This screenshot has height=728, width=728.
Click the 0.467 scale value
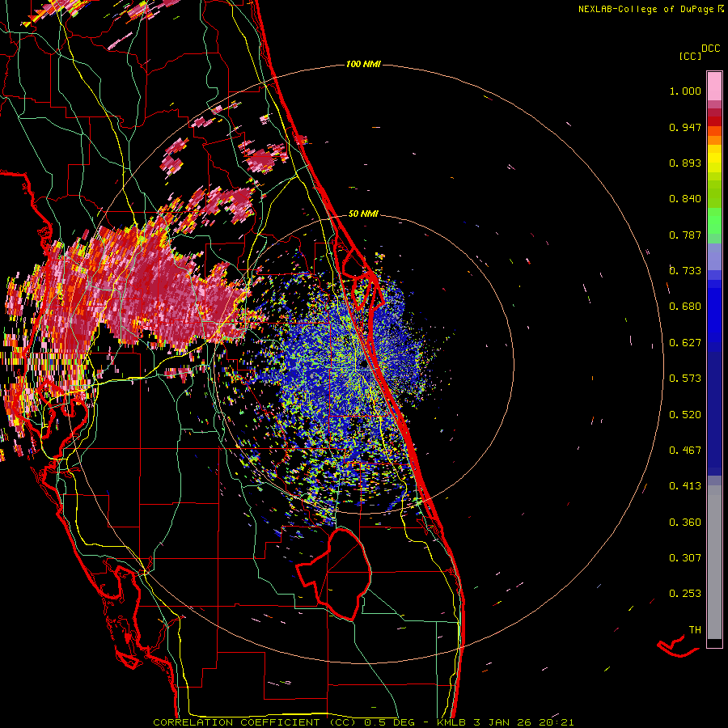[685, 451]
